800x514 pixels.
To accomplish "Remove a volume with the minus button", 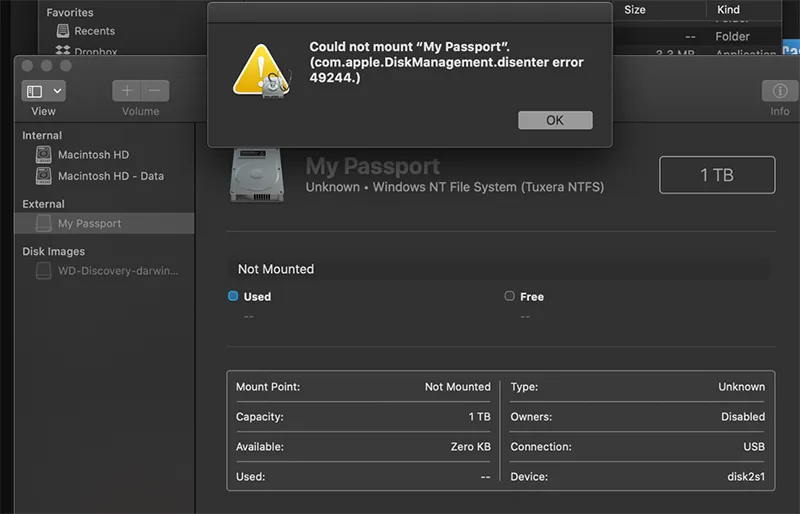I will click(155, 91).
